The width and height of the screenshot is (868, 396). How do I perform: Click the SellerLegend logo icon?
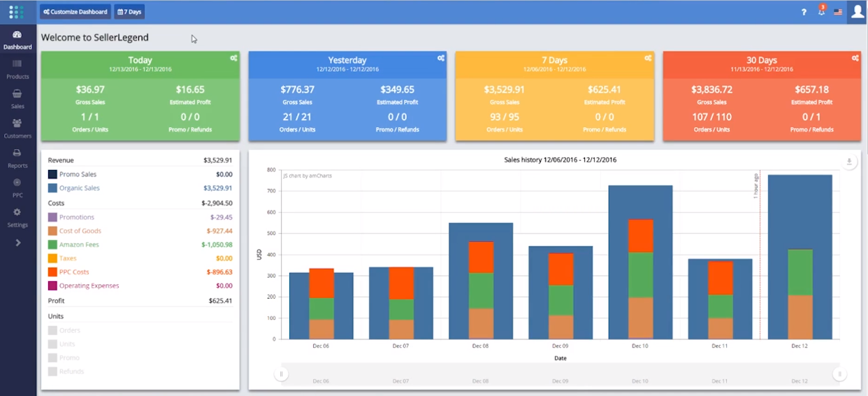pyautogui.click(x=16, y=12)
